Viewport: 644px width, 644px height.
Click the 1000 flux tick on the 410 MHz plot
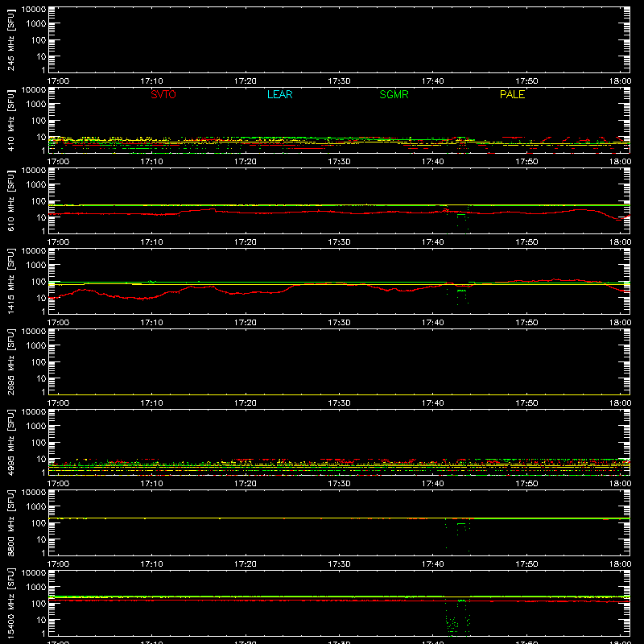coord(36,105)
